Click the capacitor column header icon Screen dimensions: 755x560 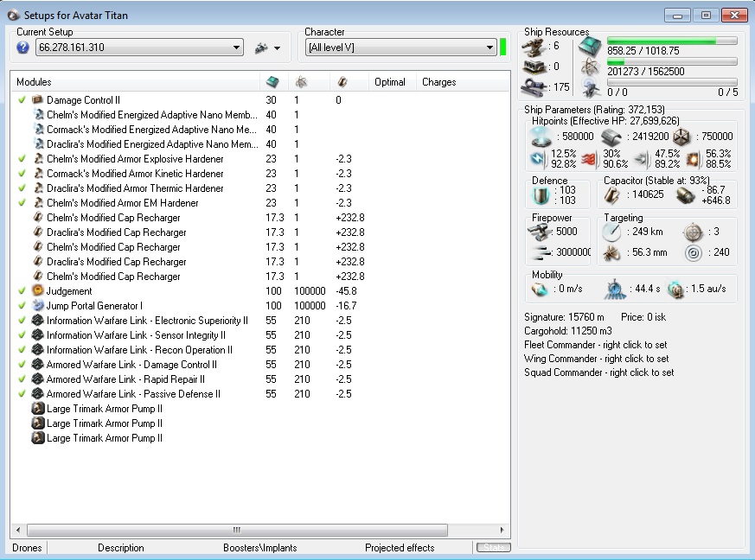click(342, 82)
